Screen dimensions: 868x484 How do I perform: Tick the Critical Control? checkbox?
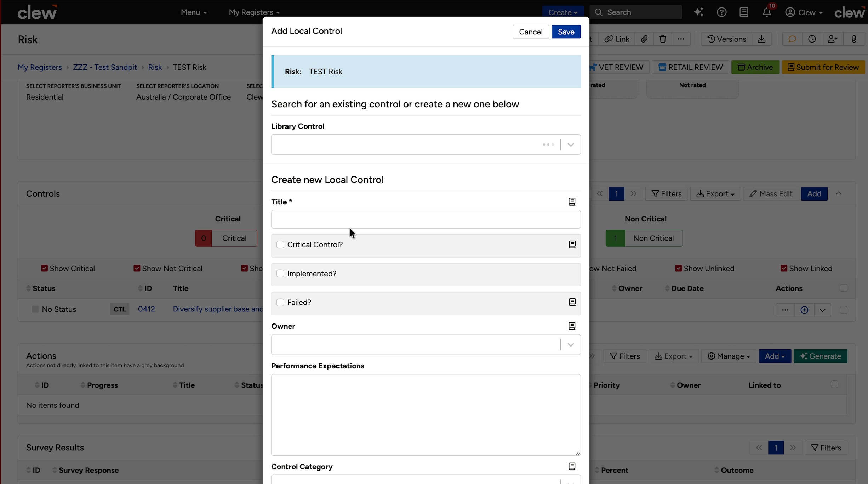coord(280,245)
